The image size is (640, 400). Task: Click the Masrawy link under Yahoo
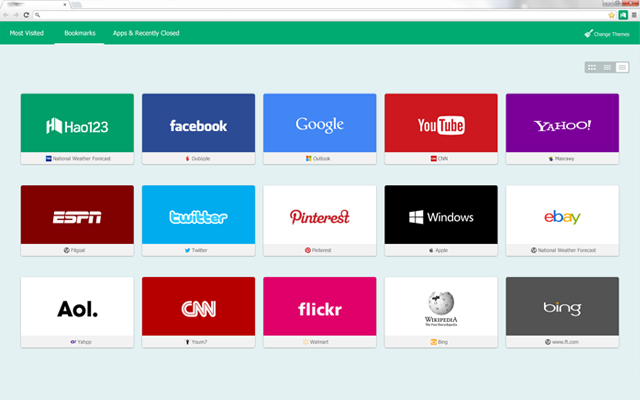point(561,159)
